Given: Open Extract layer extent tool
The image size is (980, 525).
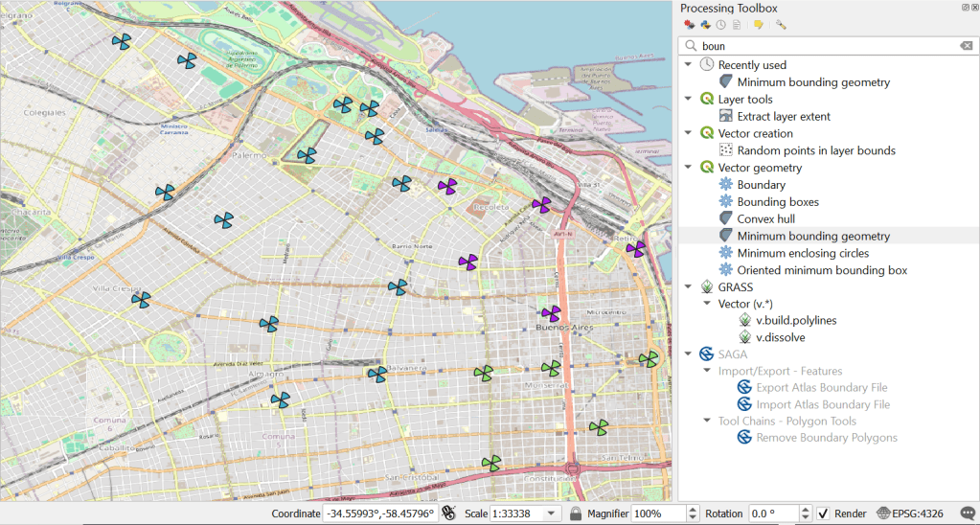Looking at the screenshot, I should [783, 117].
